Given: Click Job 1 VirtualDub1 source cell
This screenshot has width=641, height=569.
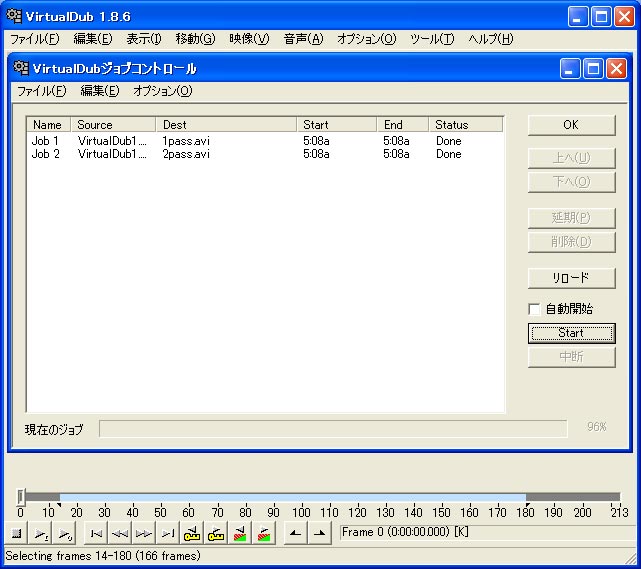Looking at the screenshot, I should (x=112, y=141).
